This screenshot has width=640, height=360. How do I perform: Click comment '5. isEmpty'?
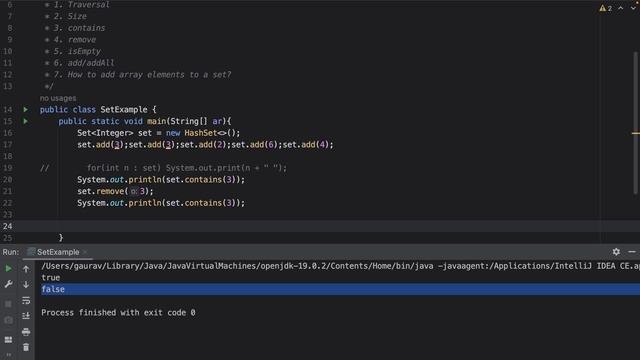click(77, 51)
